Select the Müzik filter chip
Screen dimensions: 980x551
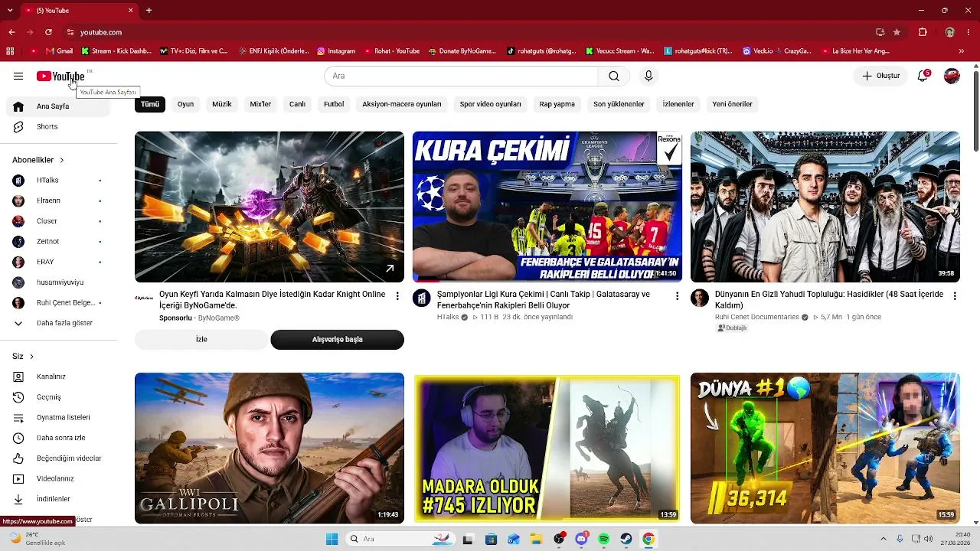tap(222, 104)
